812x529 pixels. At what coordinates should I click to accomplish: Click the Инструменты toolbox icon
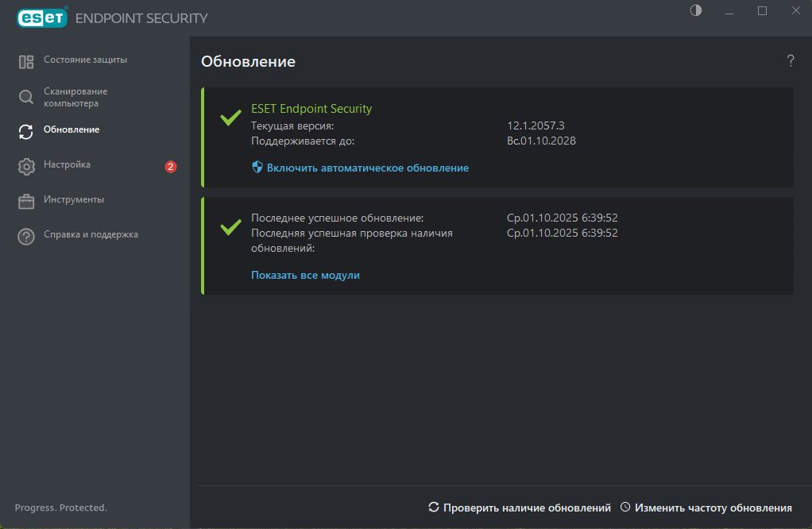26,201
